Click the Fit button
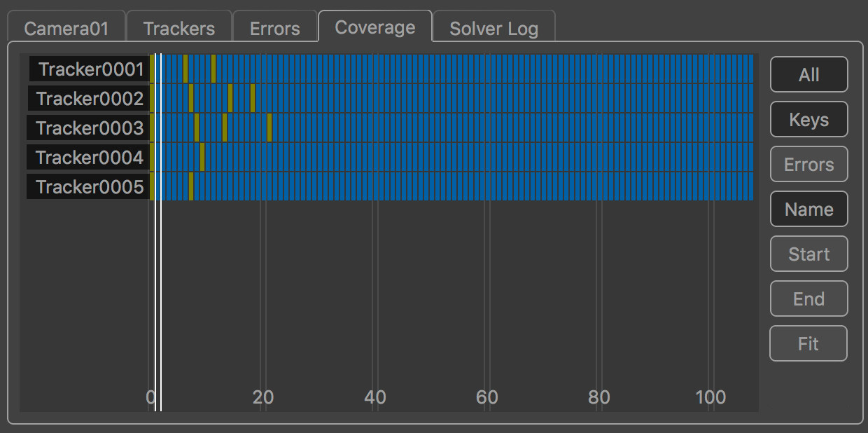This screenshot has height=433, width=868. 808,343
